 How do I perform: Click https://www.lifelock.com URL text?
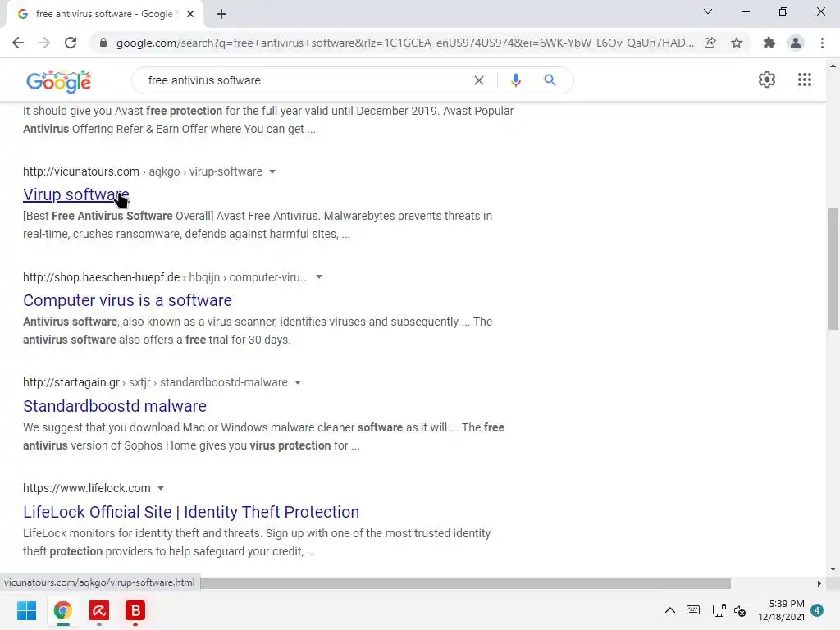point(87,488)
